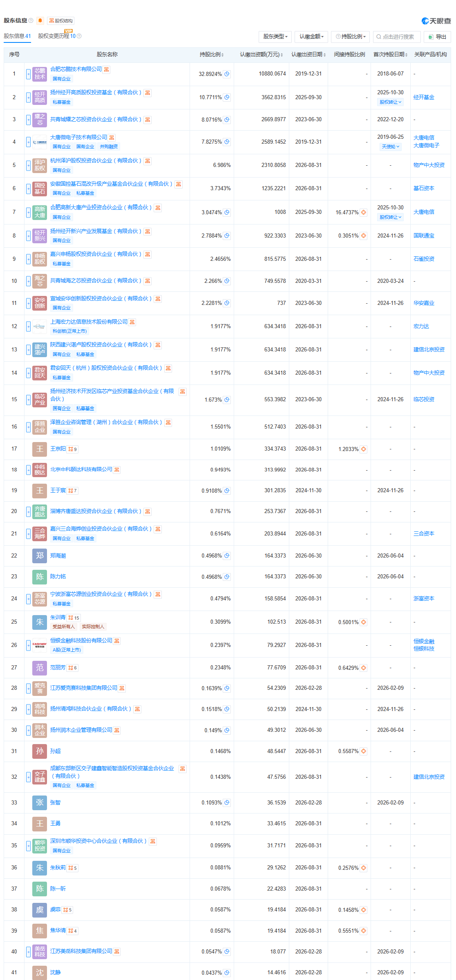456x980 pixels.
Task: Click 王京阳 related companies icon with 9
Action: click(x=73, y=449)
